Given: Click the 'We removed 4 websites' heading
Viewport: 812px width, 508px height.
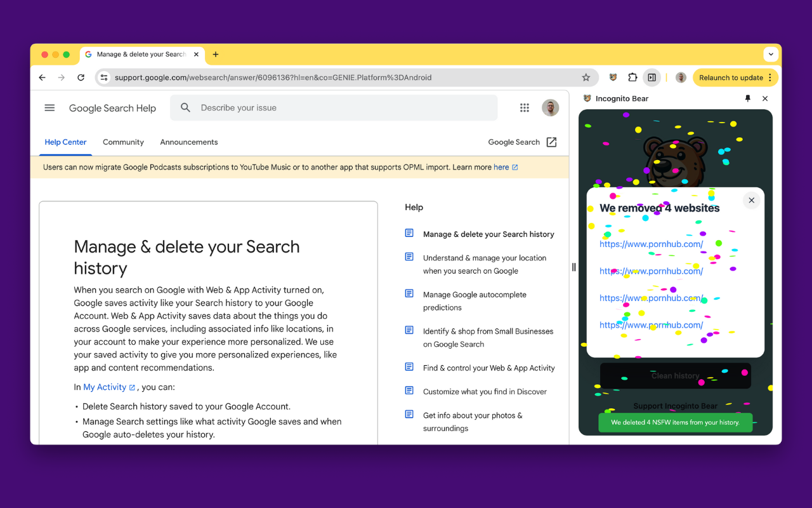Looking at the screenshot, I should (660, 208).
